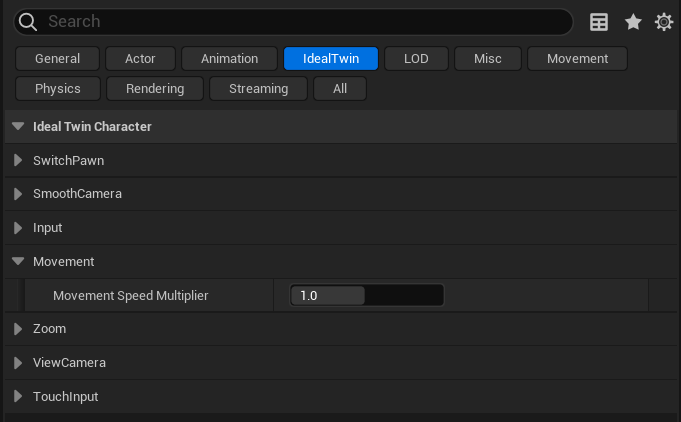Click the Movement Speed Multiplier slider field
681x422 pixels.
366,296
